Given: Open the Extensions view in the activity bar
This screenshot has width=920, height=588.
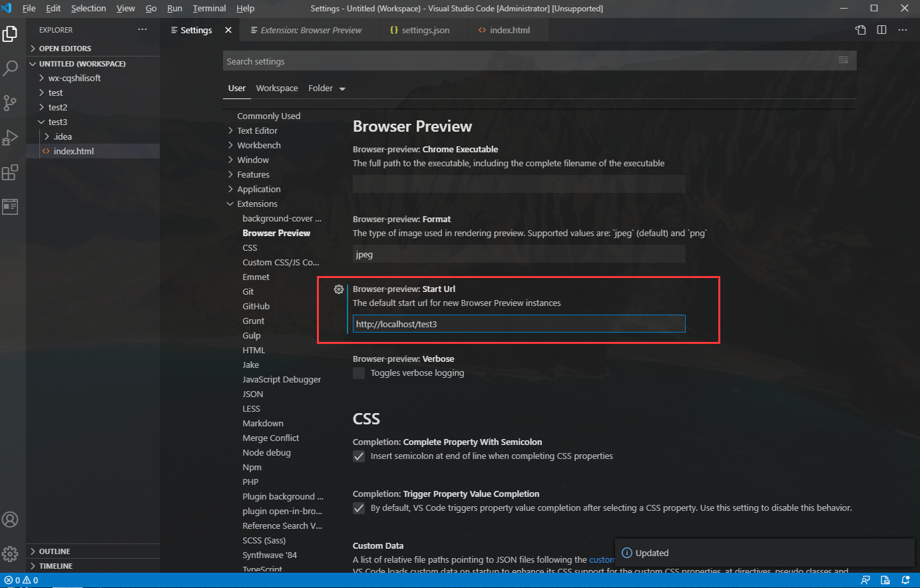Looking at the screenshot, I should [x=10, y=172].
